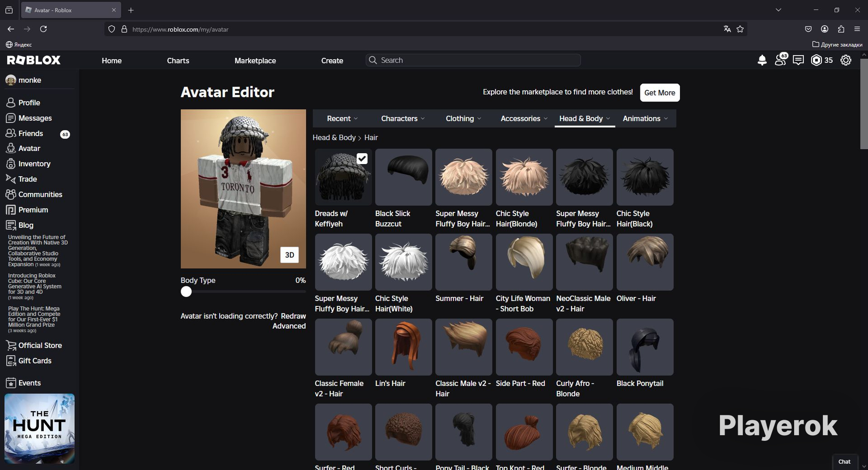Image resolution: width=868 pixels, height=470 pixels.
Task: Click The Hunt Mega Edition banner
Action: point(39,429)
